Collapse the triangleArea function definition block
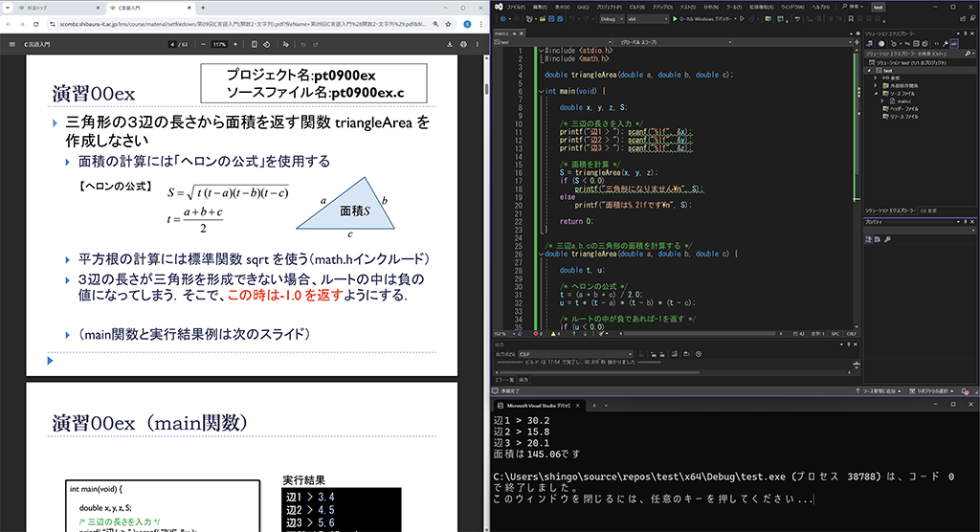 click(x=542, y=254)
